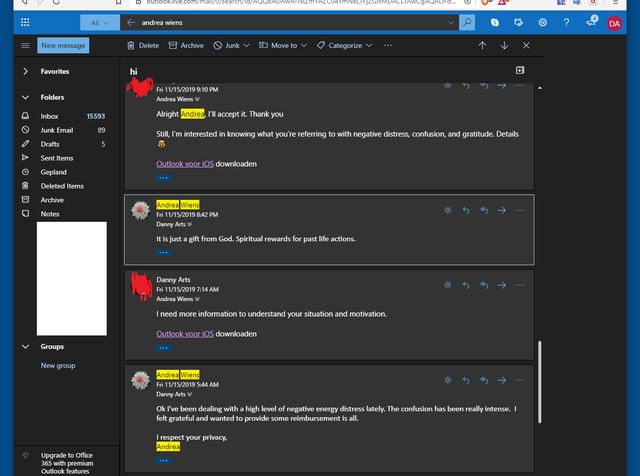Reply all on 5:44 AM message
This screenshot has width=640, height=476.
(484, 380)
